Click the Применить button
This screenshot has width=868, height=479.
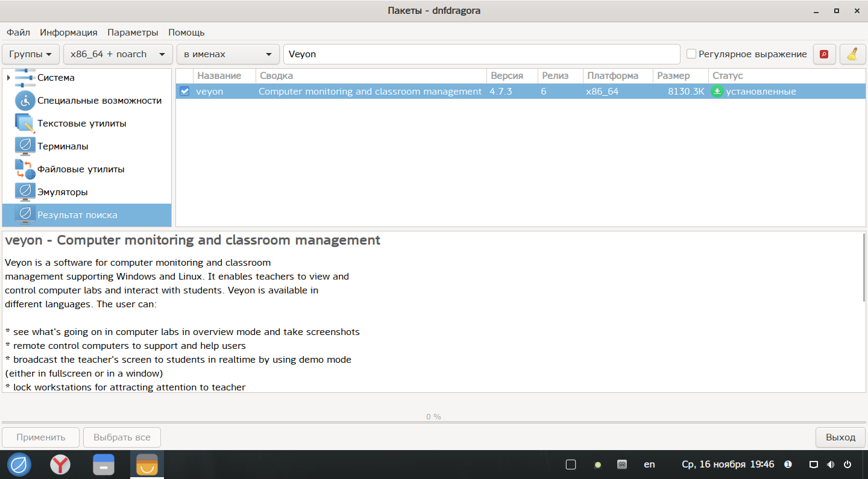point(41,437)
